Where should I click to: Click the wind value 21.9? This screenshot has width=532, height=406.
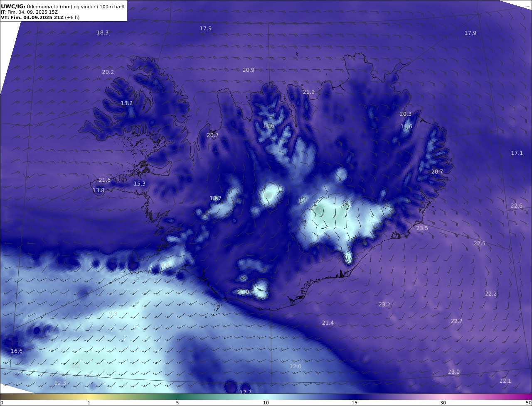tap(309, 92)
